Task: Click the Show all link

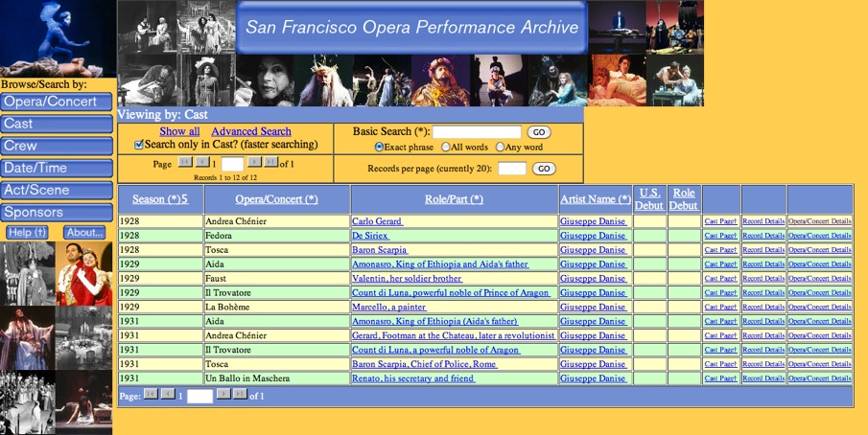Action: (179, 131)
